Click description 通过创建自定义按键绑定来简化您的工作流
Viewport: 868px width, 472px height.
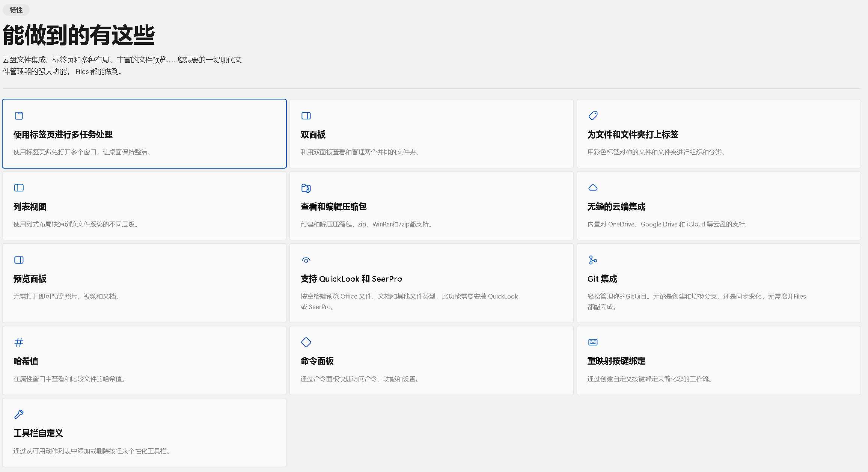click(x=650, y=379)
